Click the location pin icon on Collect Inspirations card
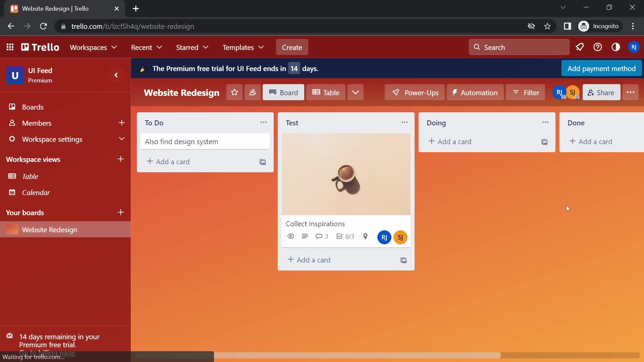The width and height of the screenshot is (644, 362). (365, 236)
